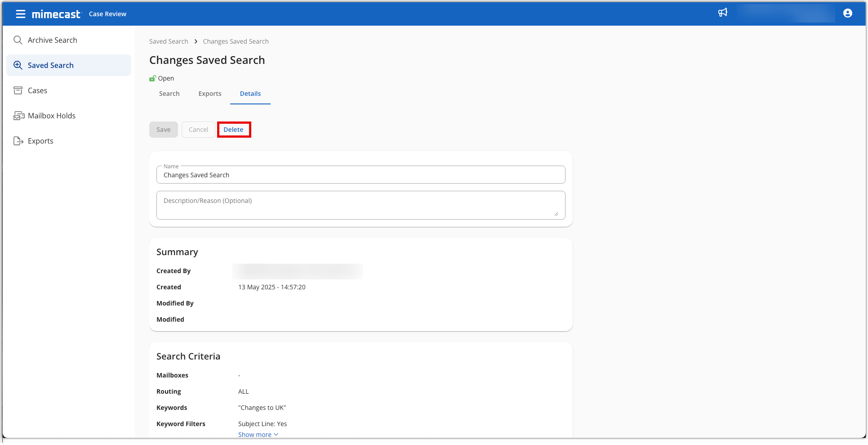Click the Archive Search magnifier icon
The width and height of the screenshot is (868, 445).
(18, 40)
